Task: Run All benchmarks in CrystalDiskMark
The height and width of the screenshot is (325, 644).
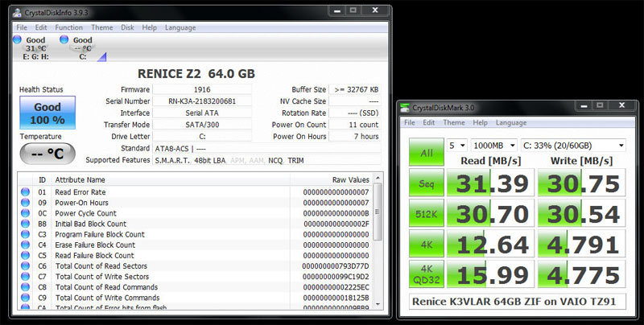Action: pos(427,152)
